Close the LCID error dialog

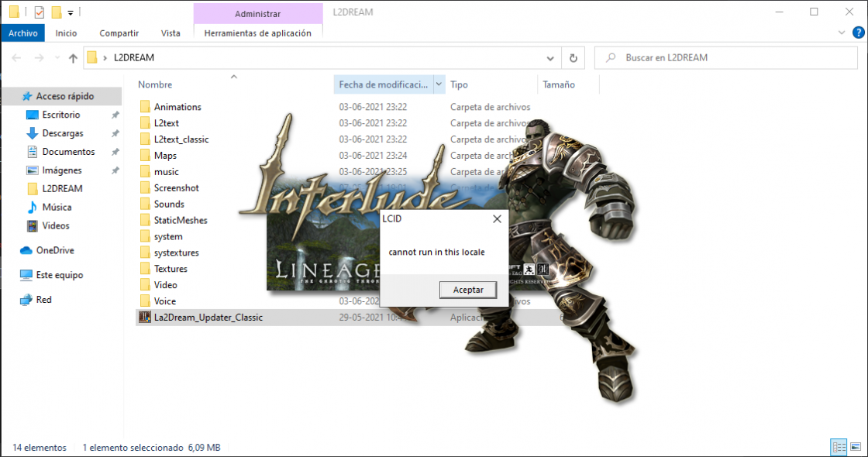point(497,219)
